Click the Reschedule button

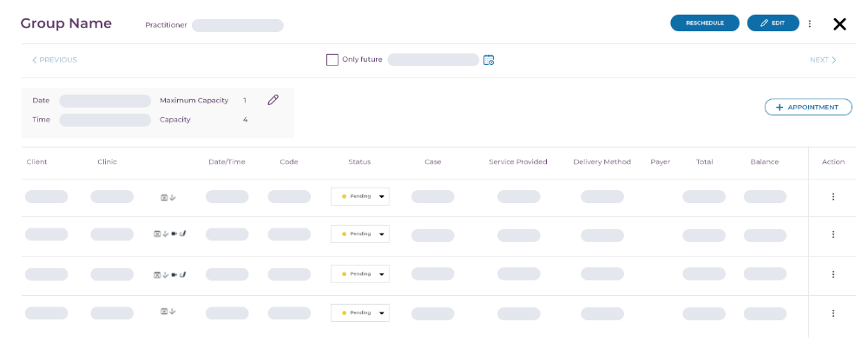point(705,23)
